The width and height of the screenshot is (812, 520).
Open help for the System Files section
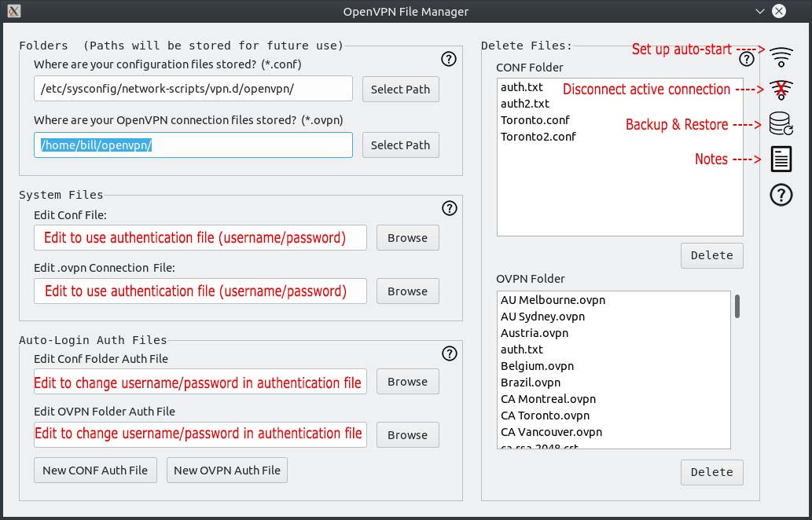click(x=449, y=208)
